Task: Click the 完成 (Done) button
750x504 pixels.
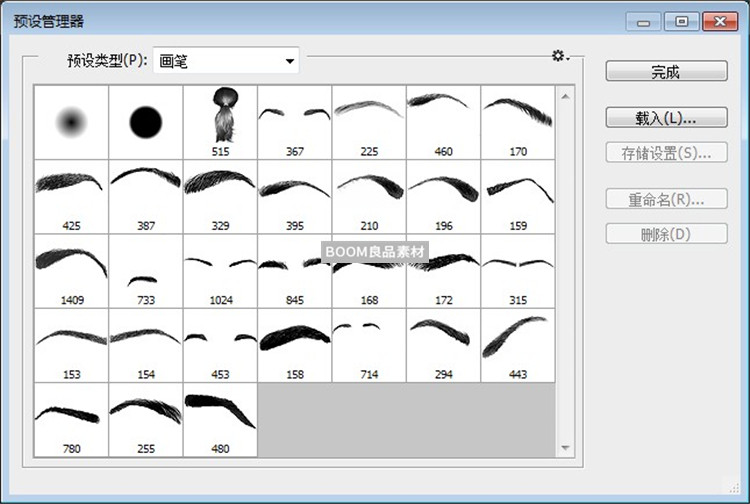Action: pyautogui.click(x=665, y=72)
